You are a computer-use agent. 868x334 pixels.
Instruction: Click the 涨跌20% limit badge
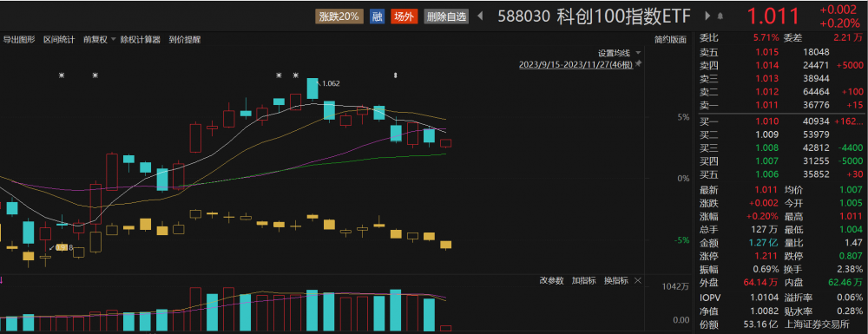[x=339, y=16]
